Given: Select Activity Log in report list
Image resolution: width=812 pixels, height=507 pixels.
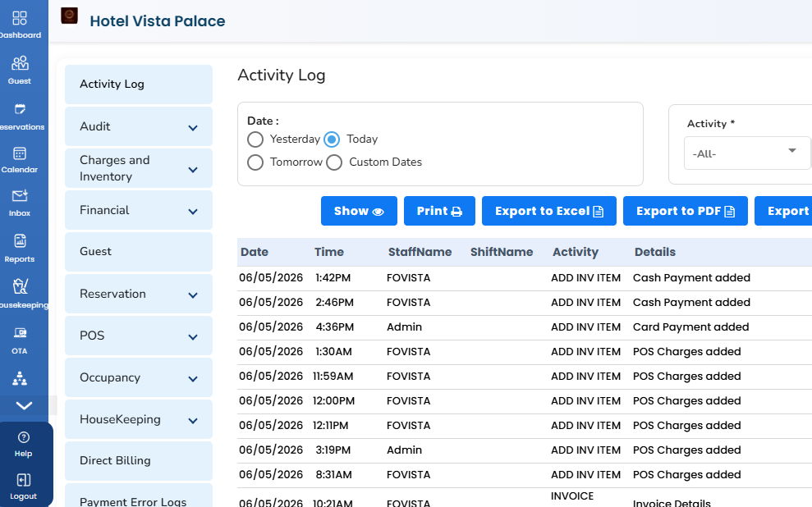Looking at the screenshot, I should [x=138, y=84].
